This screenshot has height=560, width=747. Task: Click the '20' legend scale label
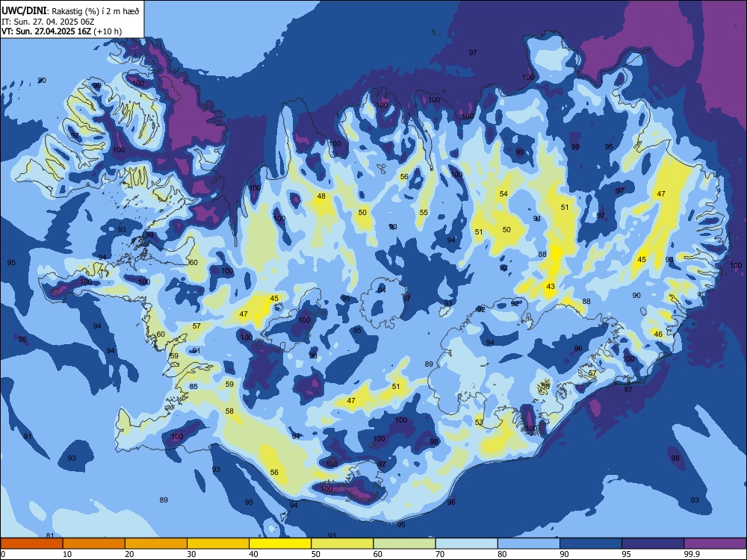129,554
